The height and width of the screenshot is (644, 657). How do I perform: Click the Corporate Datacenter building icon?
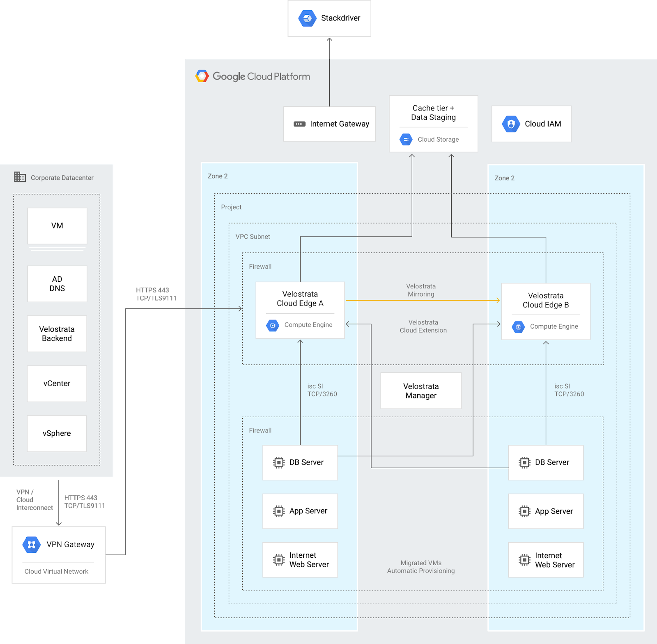click(x=19, y=177)
